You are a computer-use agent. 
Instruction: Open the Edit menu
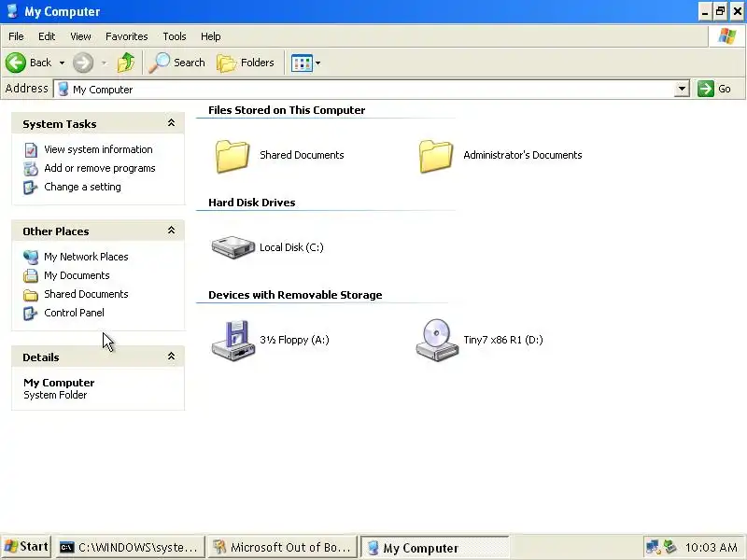(x=47, y=36)
